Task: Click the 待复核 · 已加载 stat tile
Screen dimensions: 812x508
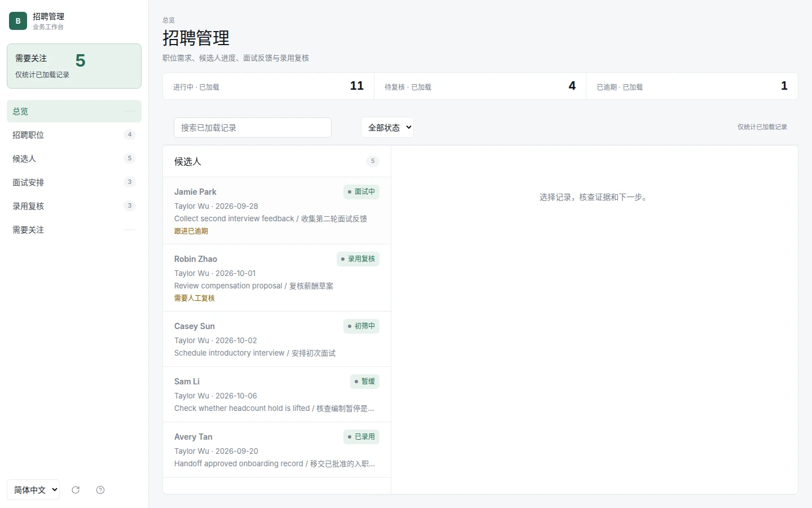Action: point(480,86)
